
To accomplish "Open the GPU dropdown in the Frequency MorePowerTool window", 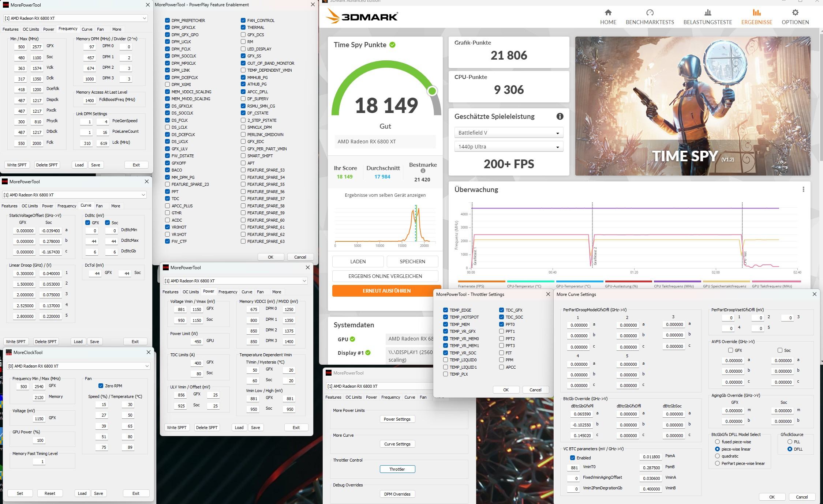I will point(75,18).
